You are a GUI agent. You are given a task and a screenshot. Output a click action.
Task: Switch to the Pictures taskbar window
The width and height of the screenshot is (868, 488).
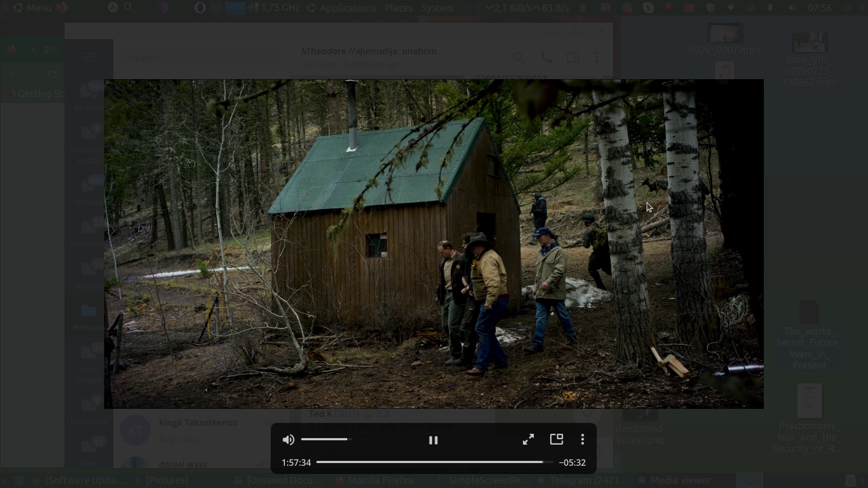(x=162, y=480)
